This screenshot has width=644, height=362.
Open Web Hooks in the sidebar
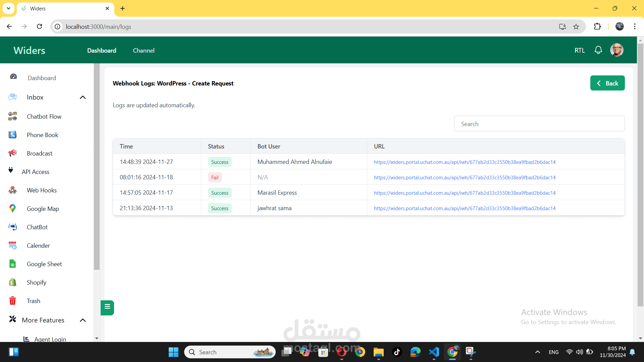[x=42, y=190]
